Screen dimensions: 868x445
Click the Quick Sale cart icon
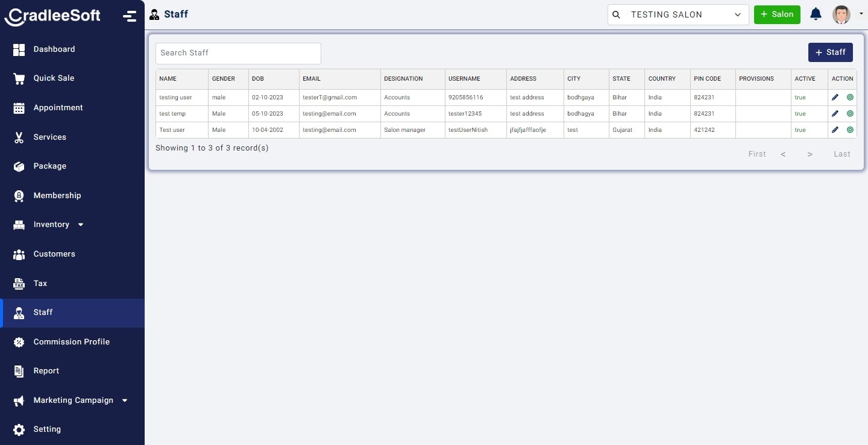[19, 78]
